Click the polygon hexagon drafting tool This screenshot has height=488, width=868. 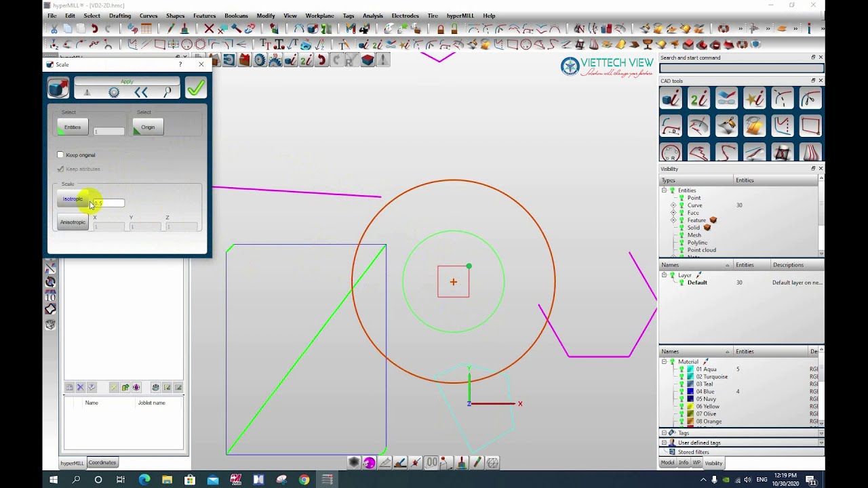click(201, 45)
